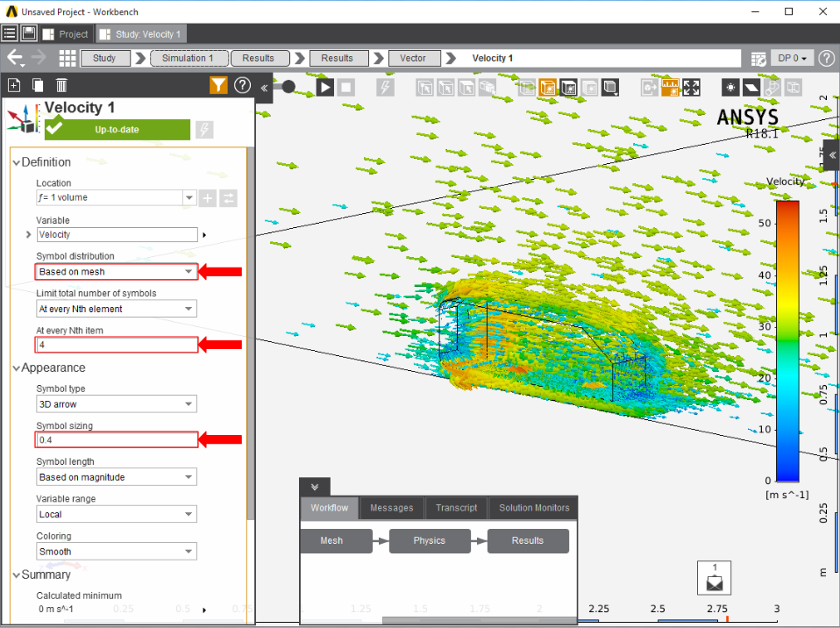Click the Variable Velocity field

click(x=117, y=235)
